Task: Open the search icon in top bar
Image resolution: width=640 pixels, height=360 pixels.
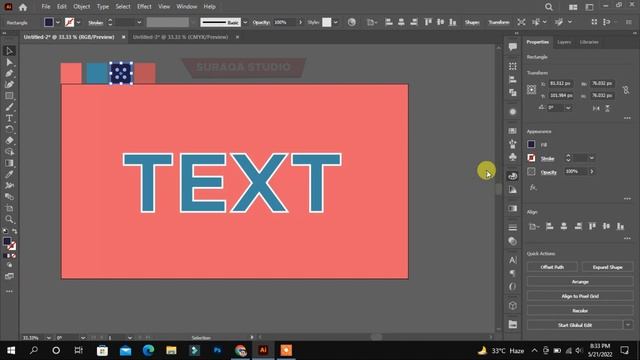Action: [x=549, y=7]
